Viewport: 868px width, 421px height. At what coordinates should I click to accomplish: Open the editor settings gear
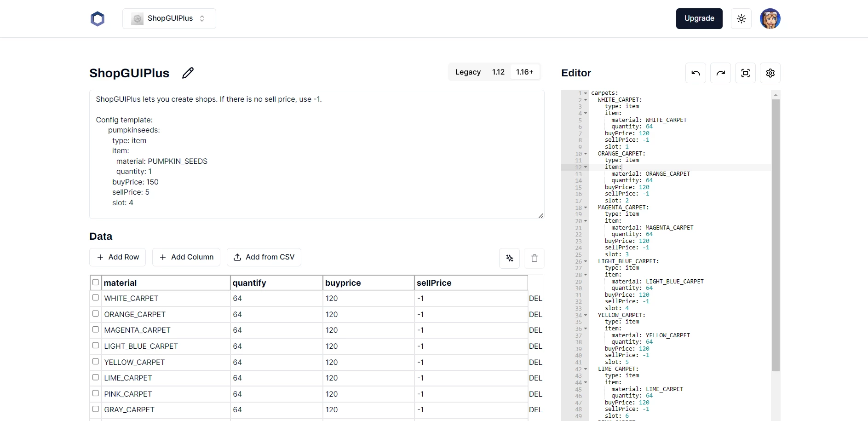pos(770,73)
